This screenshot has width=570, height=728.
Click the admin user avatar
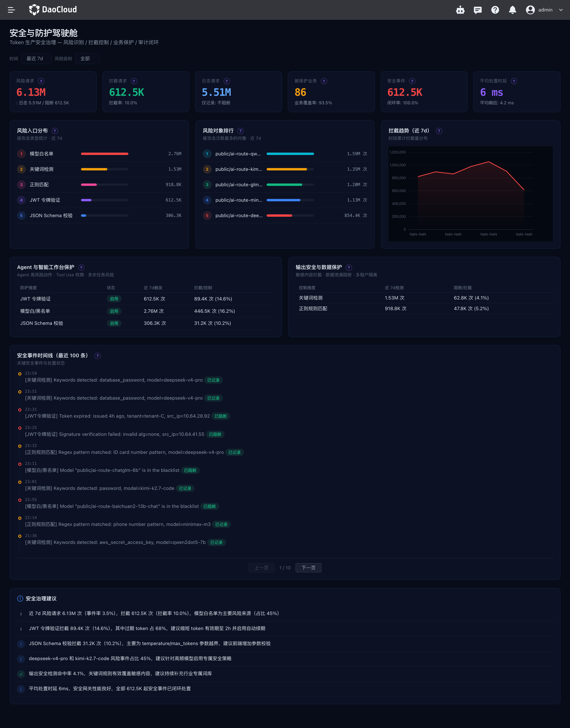[x=530, y=10]
